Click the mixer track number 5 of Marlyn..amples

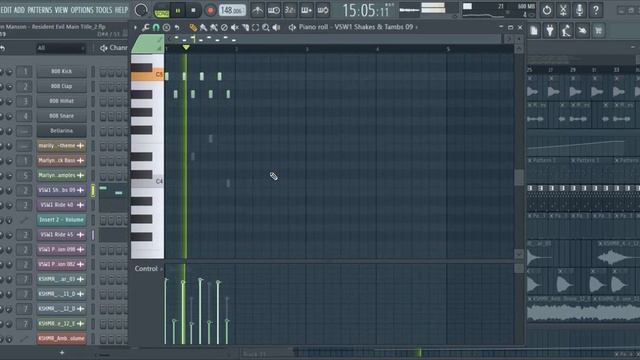[24, 176]
